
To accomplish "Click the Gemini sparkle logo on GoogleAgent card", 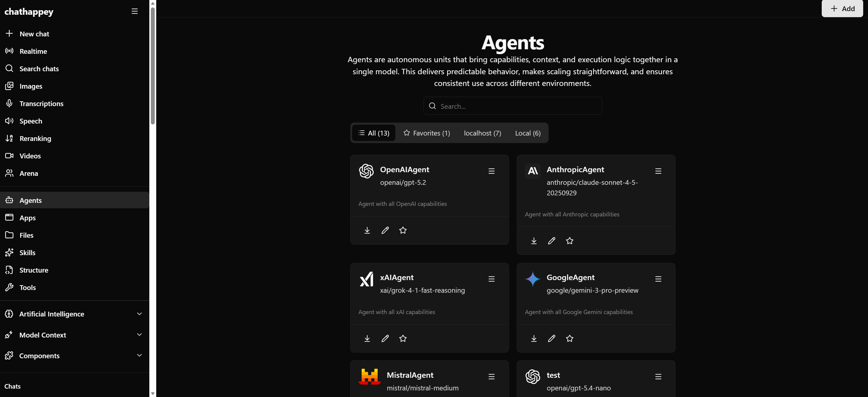I will pos(533,279).
